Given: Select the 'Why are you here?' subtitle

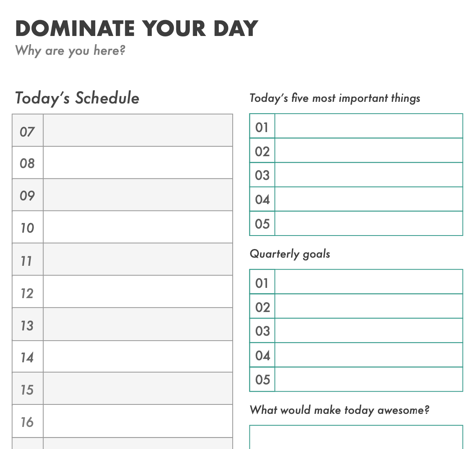Looking at the screenshot, I should pyautogui.click(x=70, y=51).
